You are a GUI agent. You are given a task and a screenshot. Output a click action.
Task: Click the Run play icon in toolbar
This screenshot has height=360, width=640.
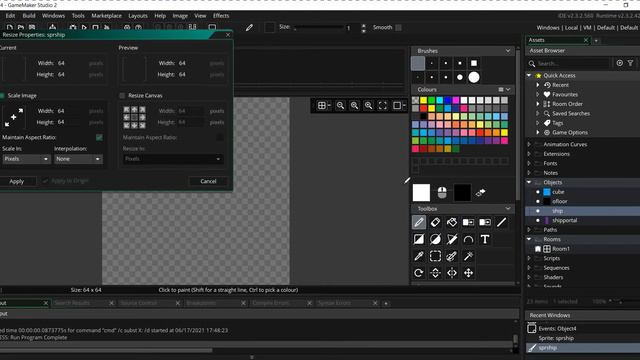coord(84,27)
